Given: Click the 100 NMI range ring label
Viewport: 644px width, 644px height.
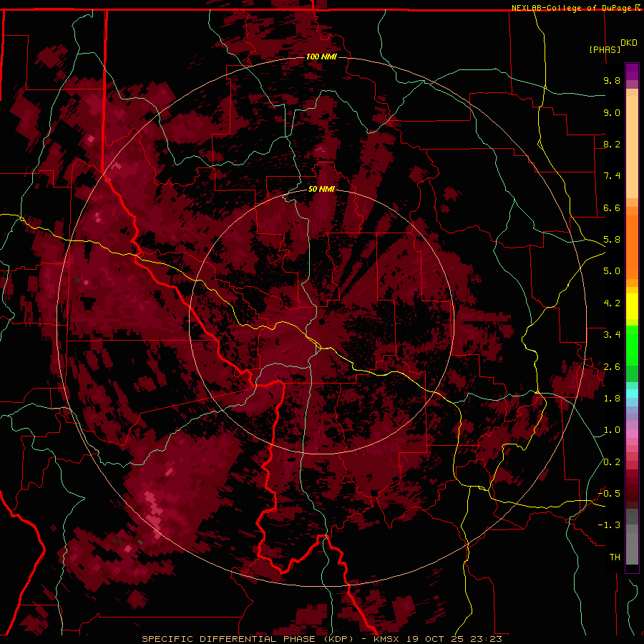Looking at the screenshot, I should click(321, 57).
